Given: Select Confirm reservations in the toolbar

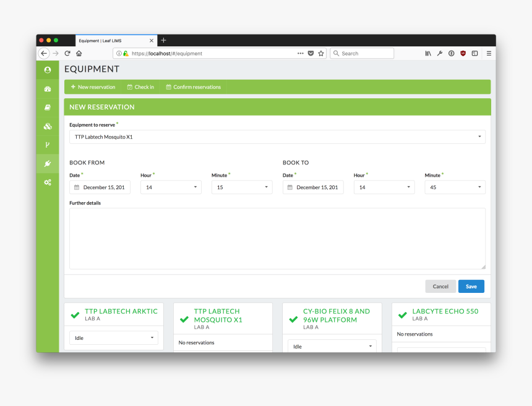Looking at the screenshot, I should click(193, 87).
